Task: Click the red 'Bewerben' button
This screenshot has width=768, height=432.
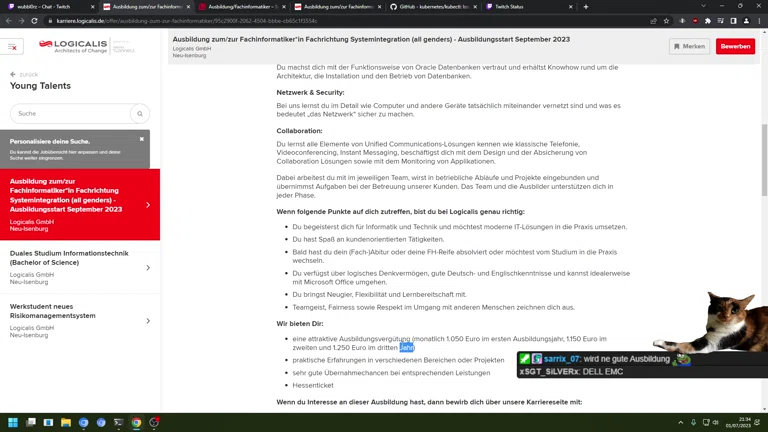Action: point(735,46)
